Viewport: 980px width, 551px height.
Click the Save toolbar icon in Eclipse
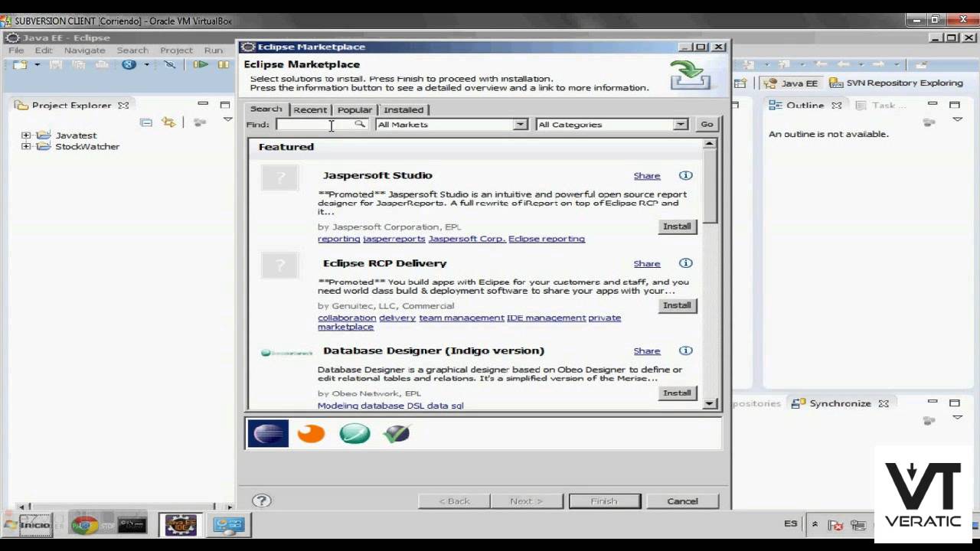[56, 65]
